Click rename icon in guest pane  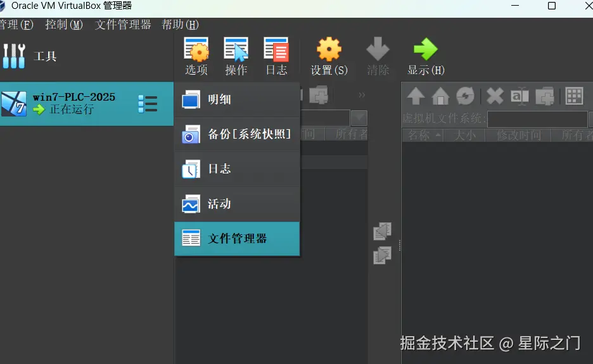[520, 96]
